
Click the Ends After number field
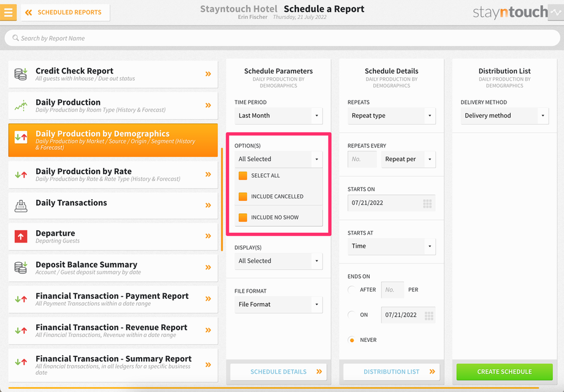pyautogui.click(x=392, y=290)
